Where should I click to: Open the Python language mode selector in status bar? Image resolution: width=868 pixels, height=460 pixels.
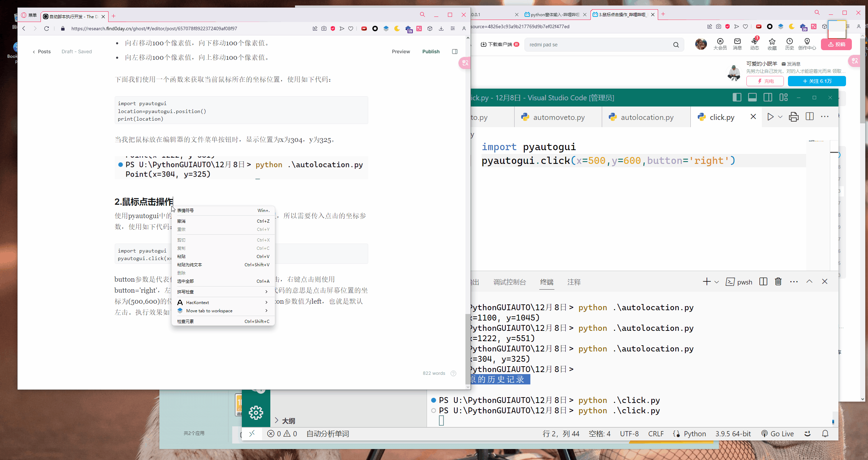point(695,434)
